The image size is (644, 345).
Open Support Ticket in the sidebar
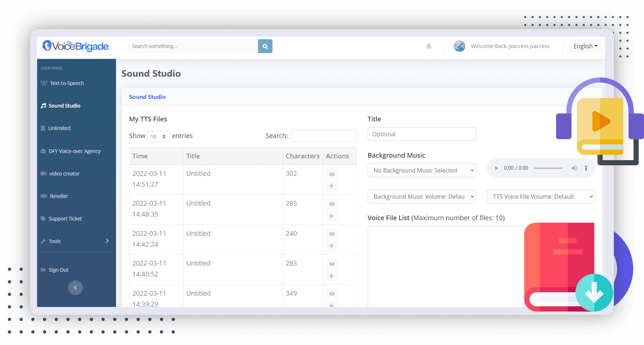point(65,219)
